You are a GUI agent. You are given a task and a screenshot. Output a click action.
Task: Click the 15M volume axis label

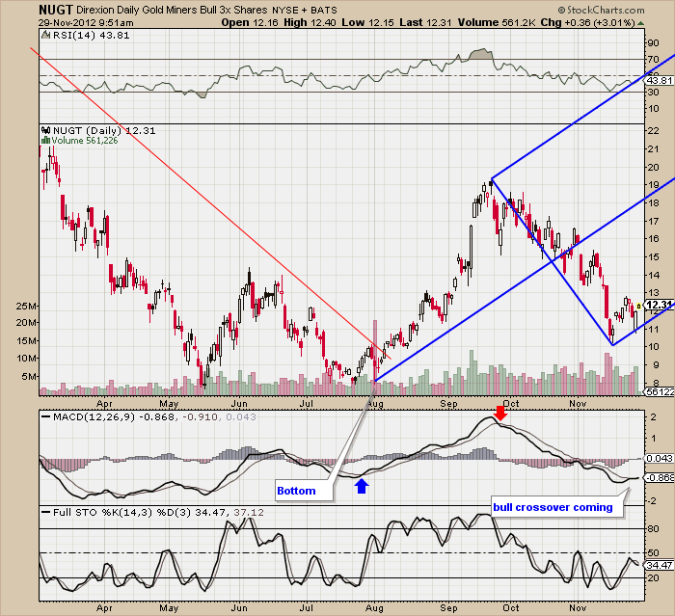point(26,341)
